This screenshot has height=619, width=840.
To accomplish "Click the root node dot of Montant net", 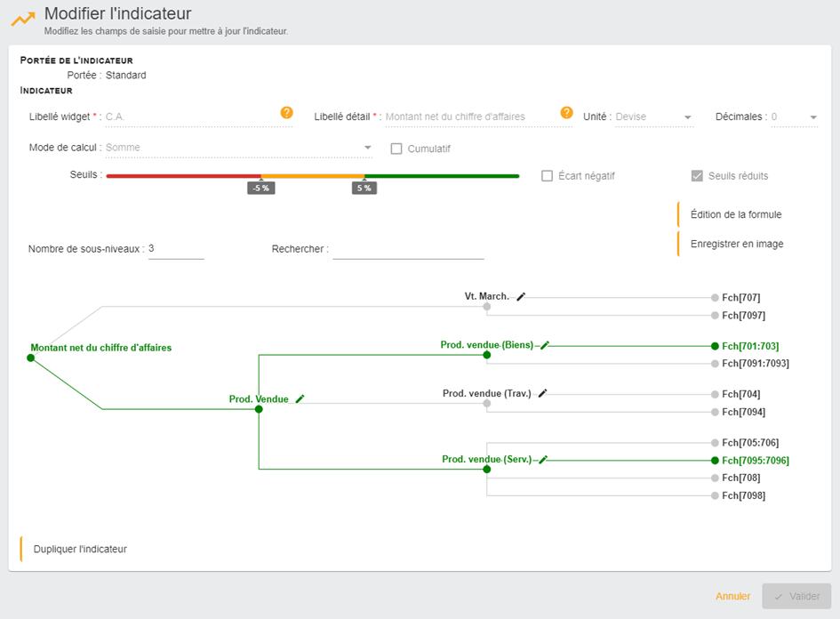I will [x=30, y=358].
